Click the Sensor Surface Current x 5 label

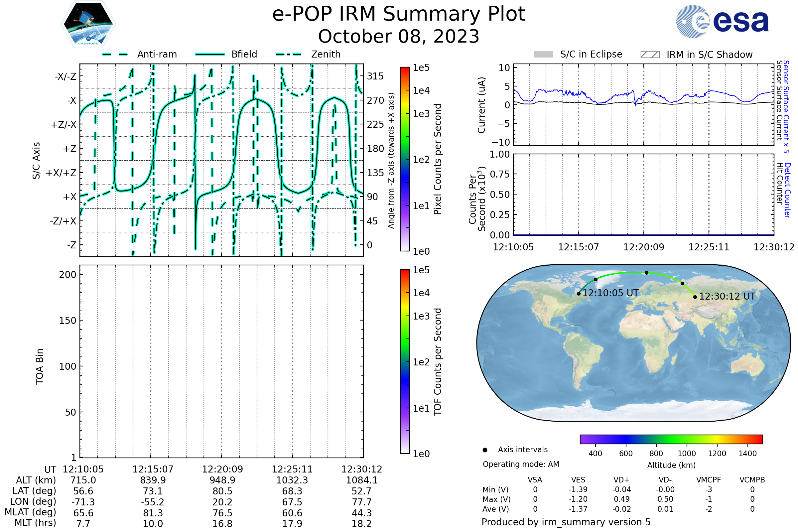point(786,107)
